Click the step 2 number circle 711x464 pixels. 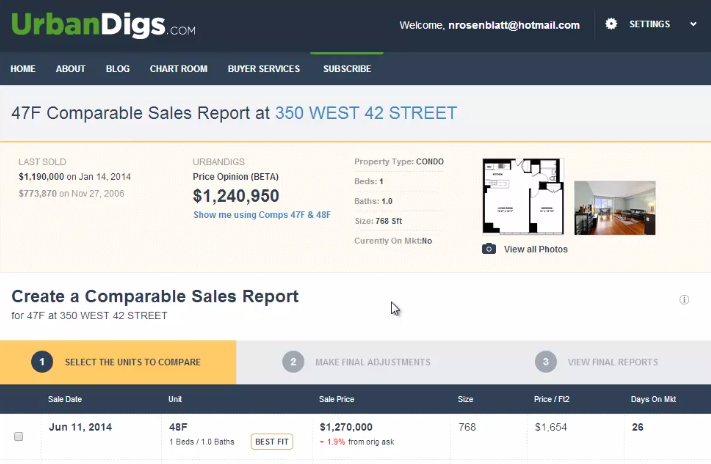pos(292,362)
